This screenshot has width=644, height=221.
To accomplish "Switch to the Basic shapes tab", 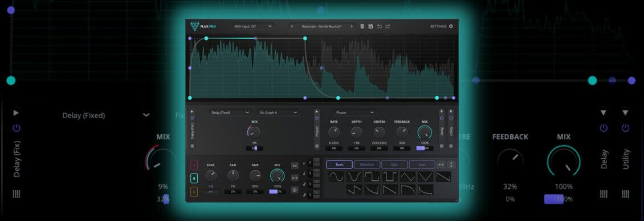I will click(340, 164).
